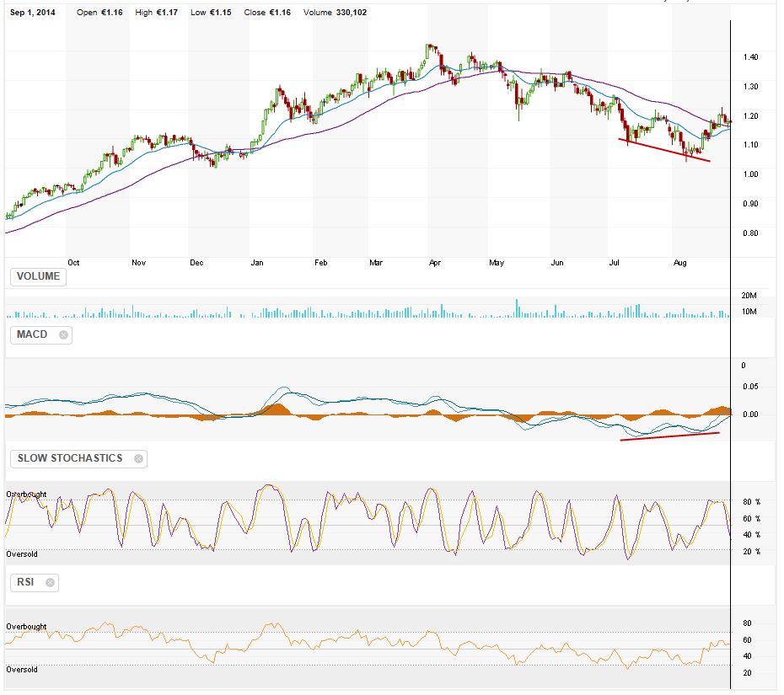This screenshot has width=784, height=695.
Task: Click Oversold label in RSI panel
Action: [22, 670]
